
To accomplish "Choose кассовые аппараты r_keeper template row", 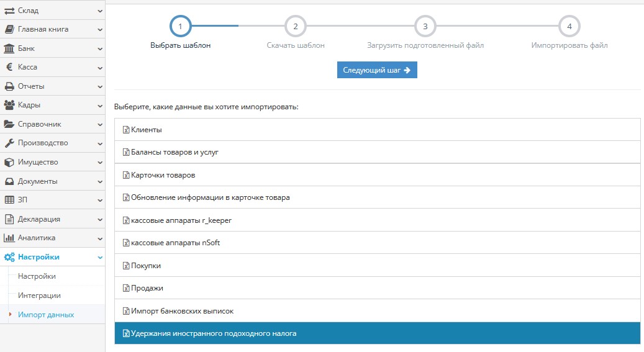I will click(x=181, y=220).
